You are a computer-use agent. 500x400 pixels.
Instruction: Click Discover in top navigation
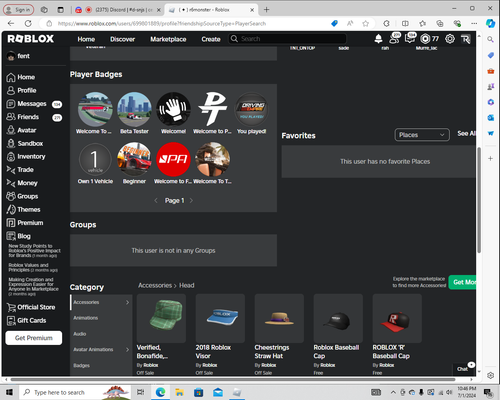point(123,39)
